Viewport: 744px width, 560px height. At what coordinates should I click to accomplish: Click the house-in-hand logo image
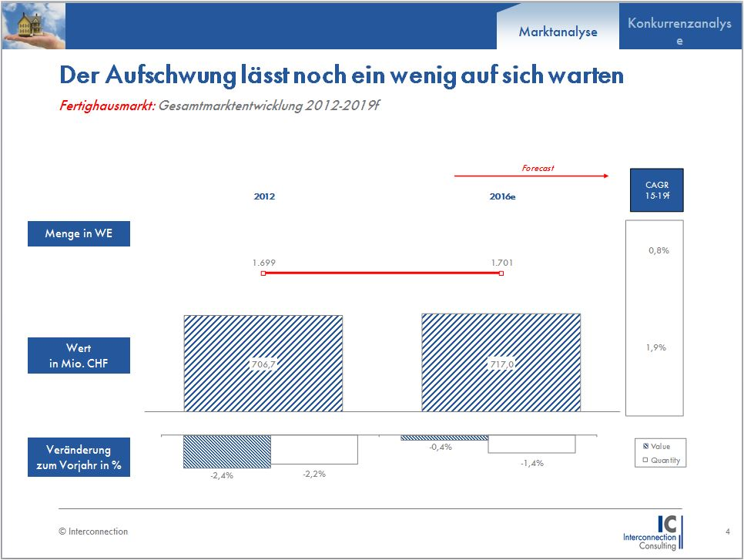tap(34, 25)
